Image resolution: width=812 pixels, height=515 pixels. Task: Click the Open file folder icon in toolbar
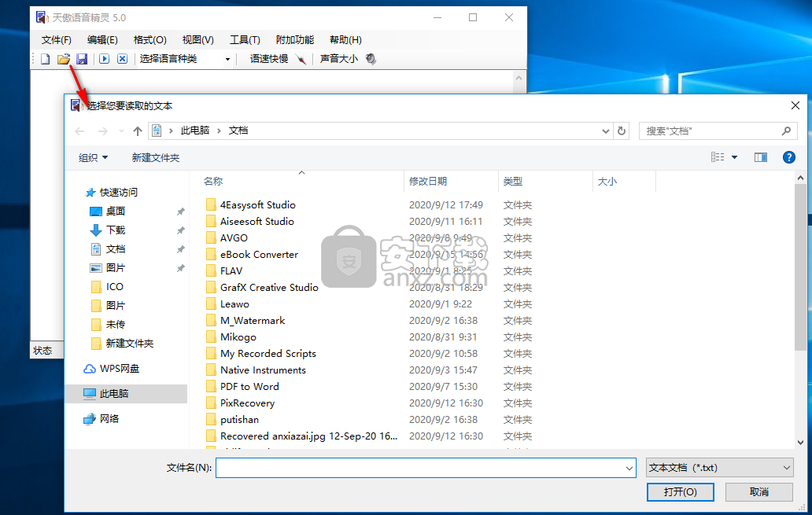pos(64,59)
